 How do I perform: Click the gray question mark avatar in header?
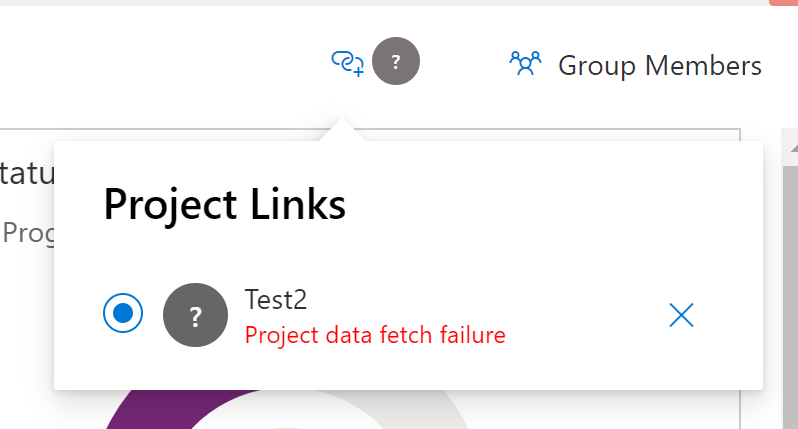396,63
